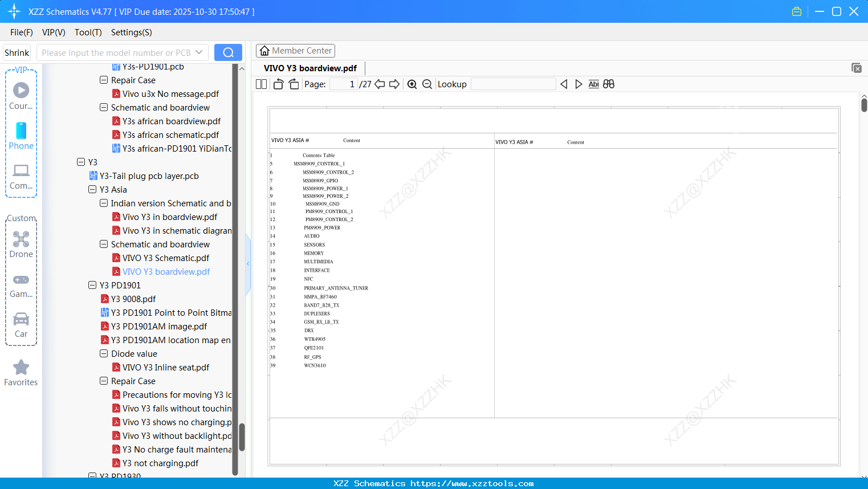
Task: Open the File(F) menu
Action: coord(22,32)
